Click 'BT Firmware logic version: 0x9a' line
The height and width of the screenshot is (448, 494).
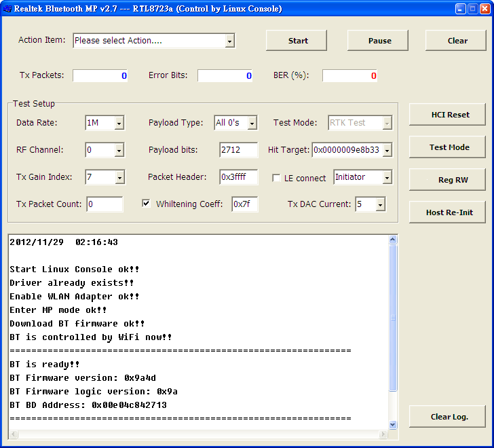pos(94,391)
